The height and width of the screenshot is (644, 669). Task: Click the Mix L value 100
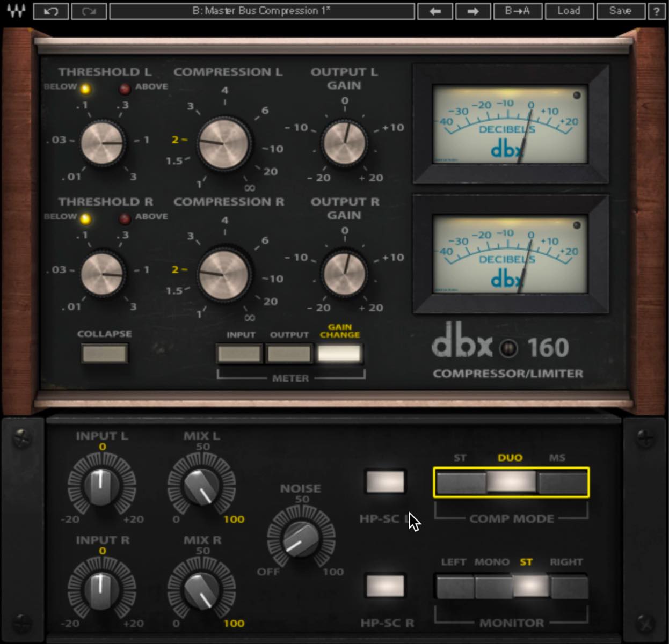(x=234, y=519)
